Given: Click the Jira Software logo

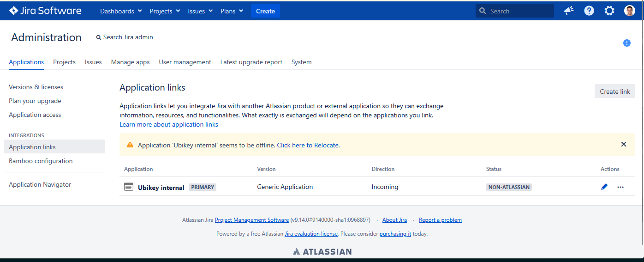Looking at the screenshot, I should tap(45, 11).
